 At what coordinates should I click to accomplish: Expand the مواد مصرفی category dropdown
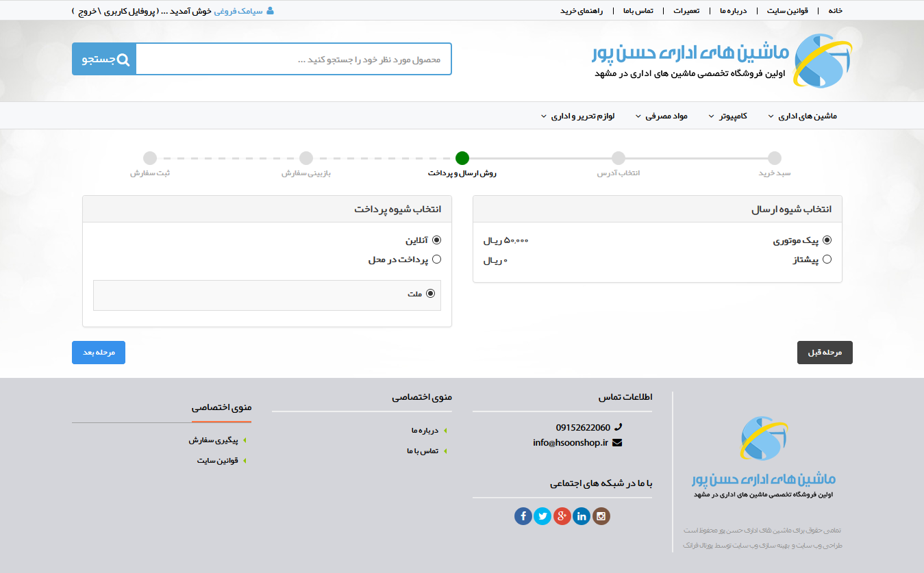click(661, 116)
